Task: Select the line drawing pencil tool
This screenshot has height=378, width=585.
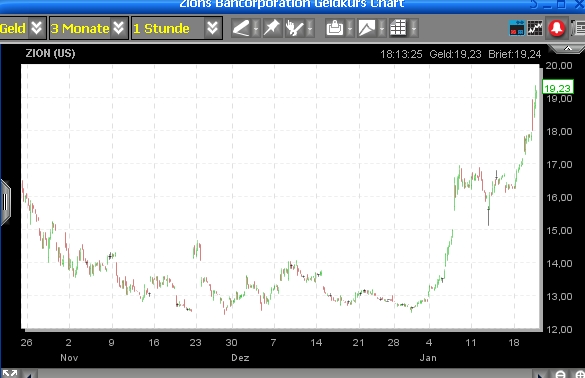Action: [x=241, y=28]
